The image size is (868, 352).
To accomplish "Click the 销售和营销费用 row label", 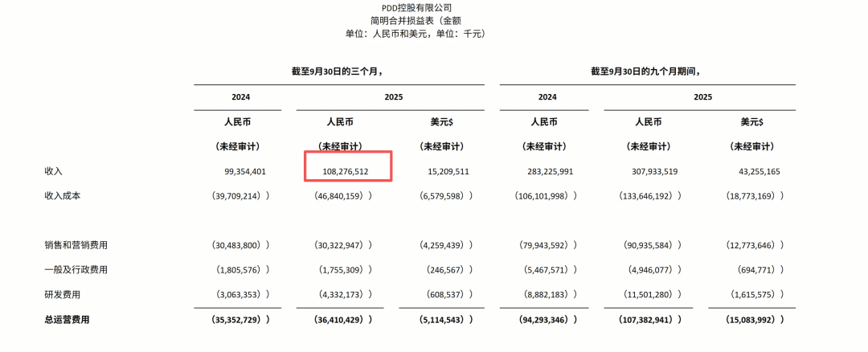I will pyautogui.click(x=77, y=245).
